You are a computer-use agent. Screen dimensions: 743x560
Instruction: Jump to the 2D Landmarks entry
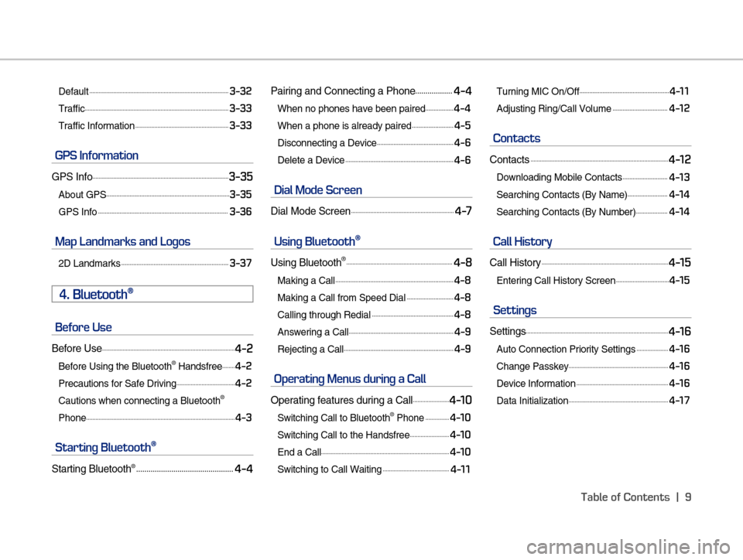89,264
